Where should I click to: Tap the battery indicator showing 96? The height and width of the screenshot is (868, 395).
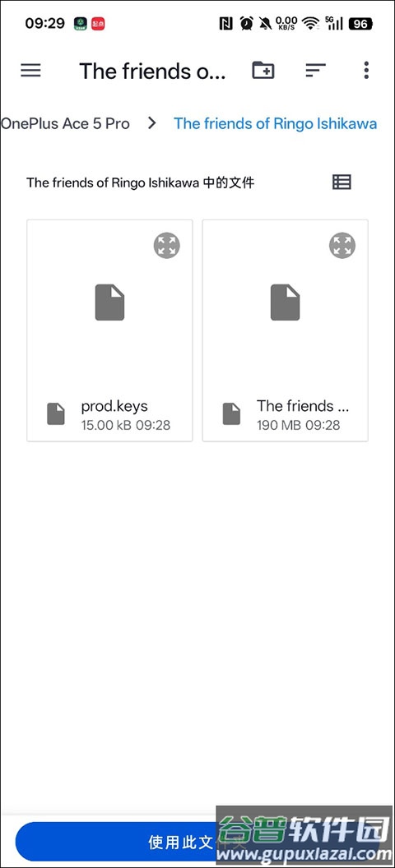360,23
